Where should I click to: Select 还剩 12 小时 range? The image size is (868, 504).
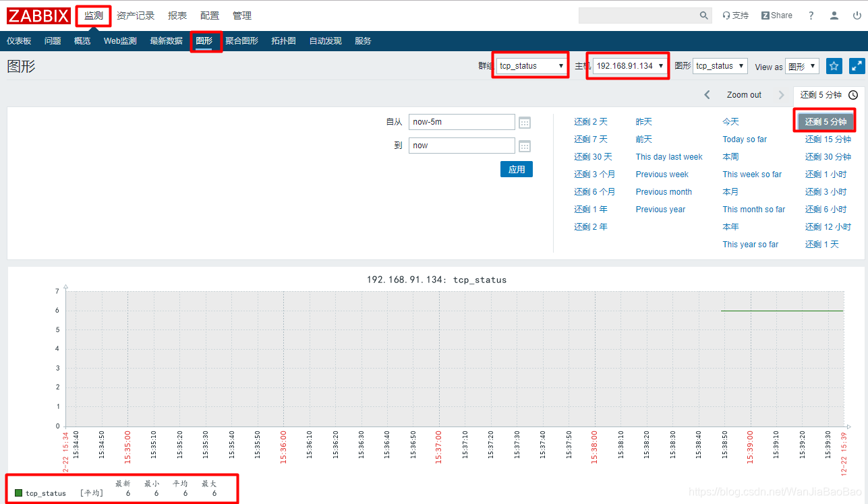(x=828, y=227)
